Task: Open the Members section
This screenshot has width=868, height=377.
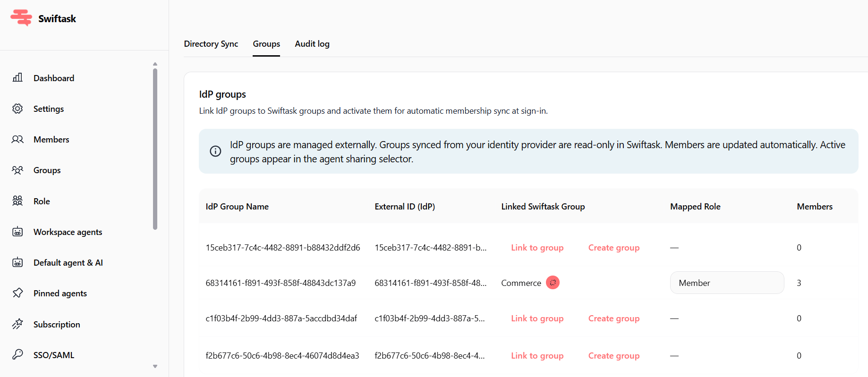Action: pos(51,139)
